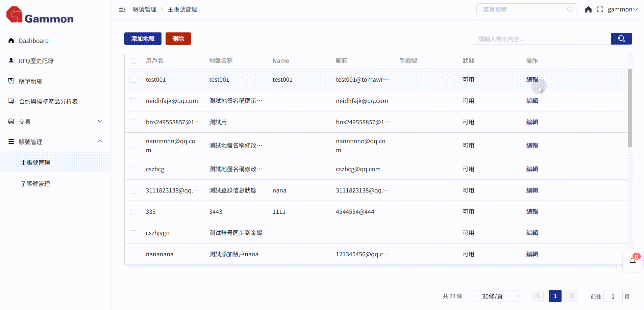644x310 pixels.
Task: Go to next page arrow
Action: [572, 296]
